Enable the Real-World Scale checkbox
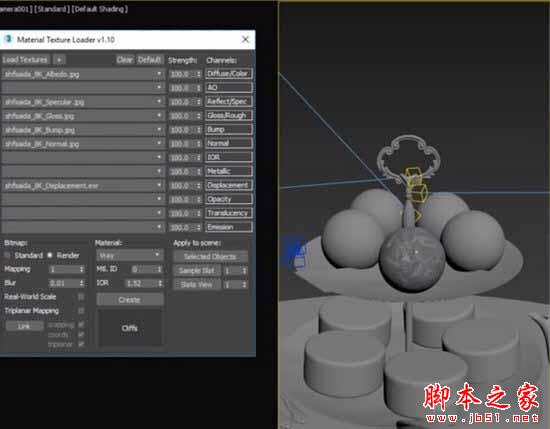The height and width of the screenshot is (429, 550). pyautogui.click(x=81, y=297)
